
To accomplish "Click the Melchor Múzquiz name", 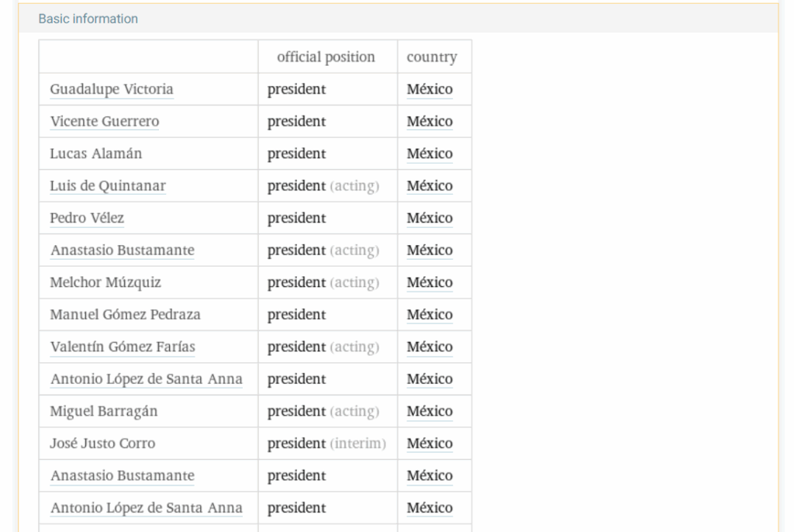I will (x=105, y=282).
